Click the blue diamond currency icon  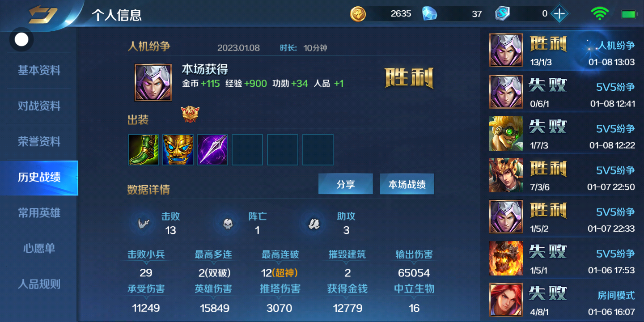click(x=429, y=14)
